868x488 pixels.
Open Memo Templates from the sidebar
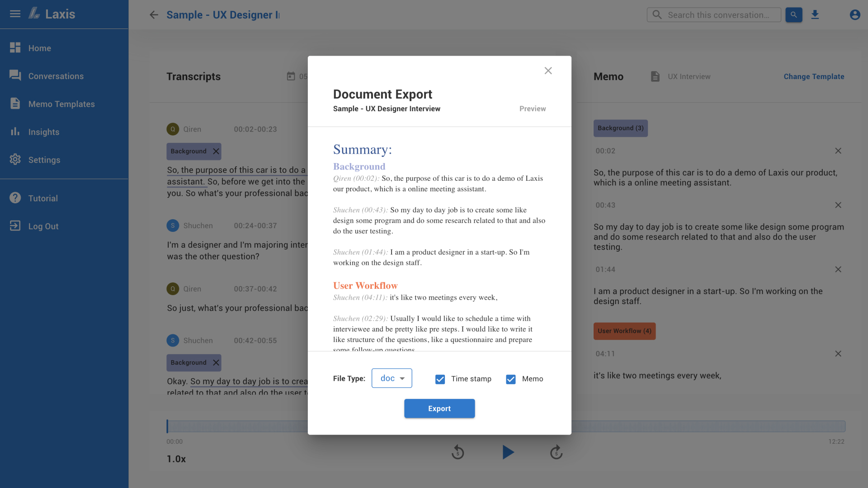click(61, 104)
